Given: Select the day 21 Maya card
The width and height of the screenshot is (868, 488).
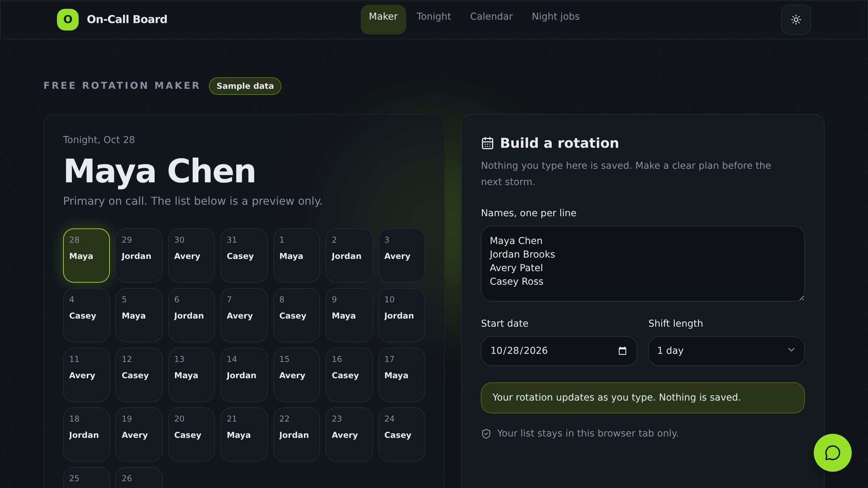Looking at the screenshot, I should coord(244,434).
